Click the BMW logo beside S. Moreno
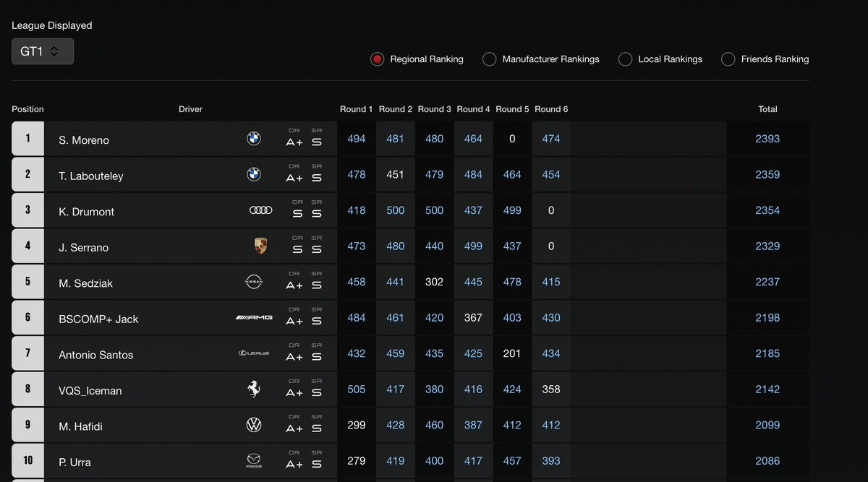Image resolution: width=868 pixels, height=482 pixels. (x=253, y=139)
